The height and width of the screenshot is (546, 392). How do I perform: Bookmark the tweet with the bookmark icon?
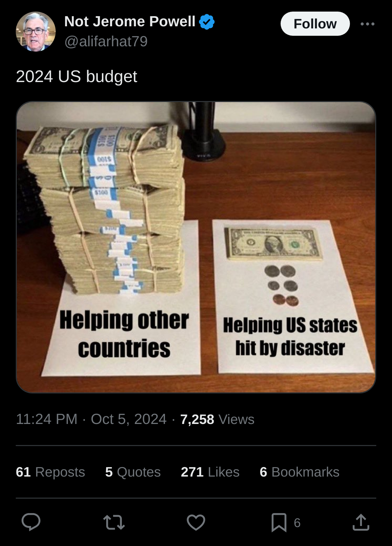coord(279,522)
